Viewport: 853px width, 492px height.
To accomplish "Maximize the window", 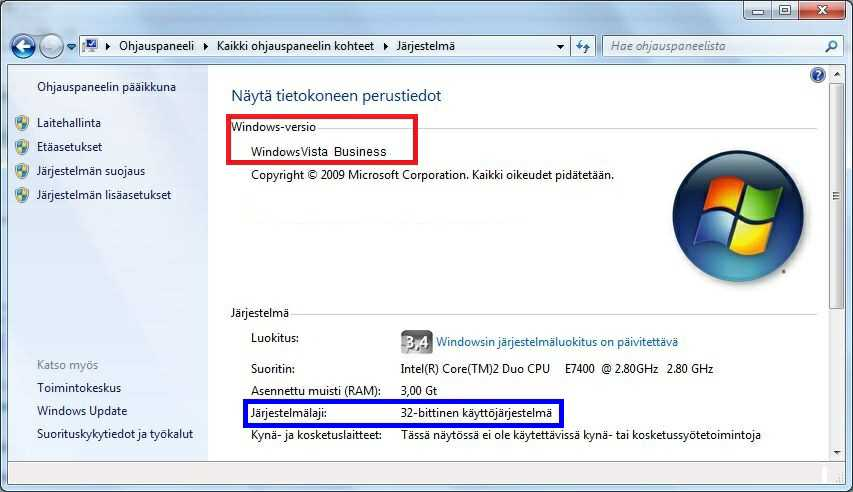I will [785, 10].
